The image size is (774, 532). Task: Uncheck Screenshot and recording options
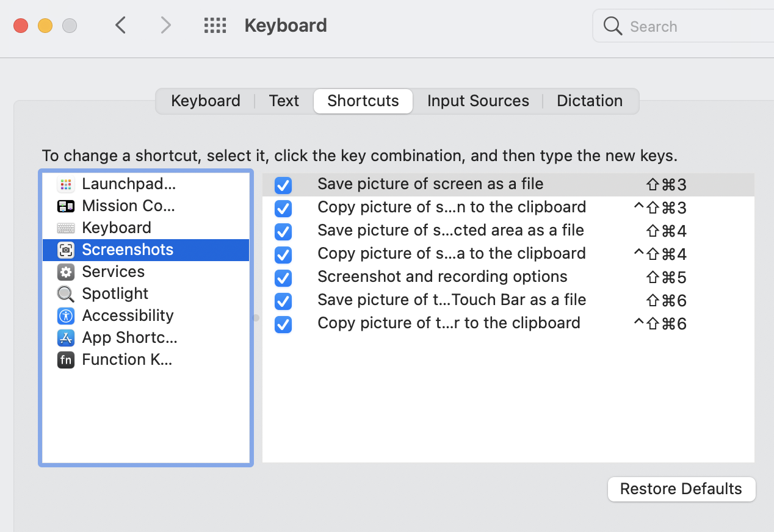click(x=283, y=278)
